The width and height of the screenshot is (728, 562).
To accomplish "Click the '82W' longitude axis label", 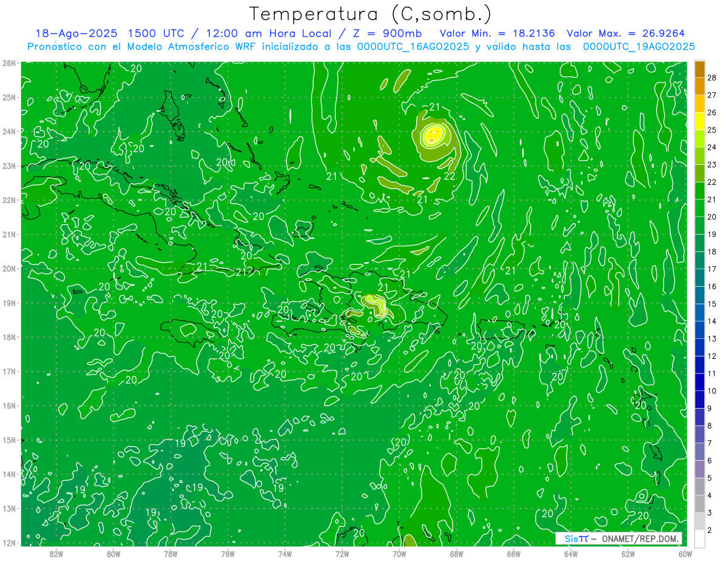I will click(x=56, y=554).
